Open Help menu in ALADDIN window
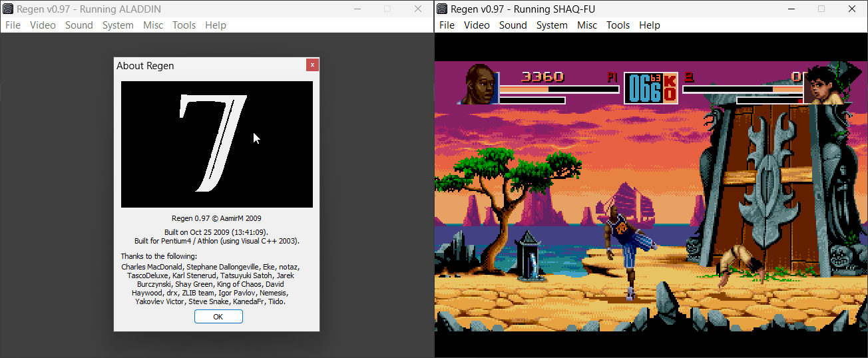Screen dimensions: 868x358 click(x=216, y=25)
